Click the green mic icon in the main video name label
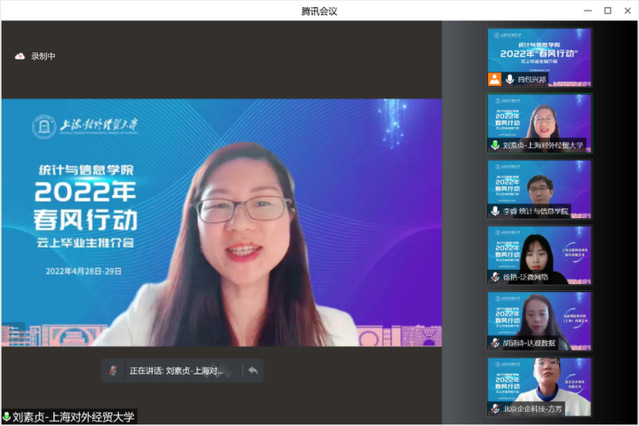This screenshot has height=426, width=639. [x=7, y=416]
